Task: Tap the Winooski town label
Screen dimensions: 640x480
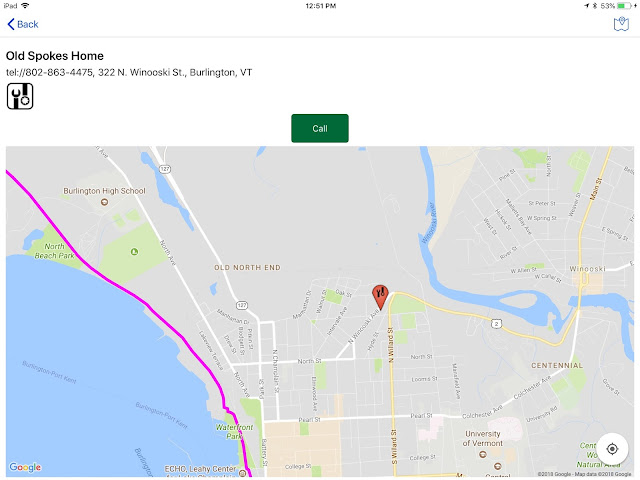Action: click(587, 269)
